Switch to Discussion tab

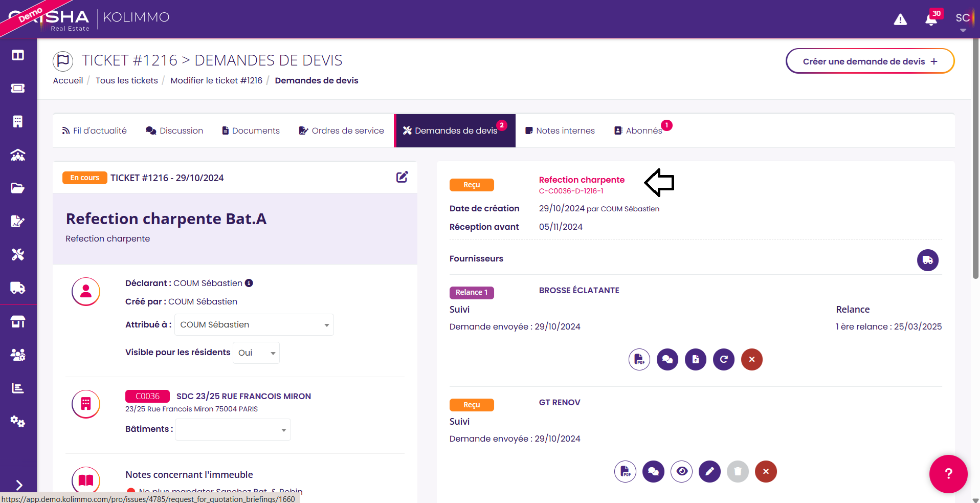tap(174, 130)
